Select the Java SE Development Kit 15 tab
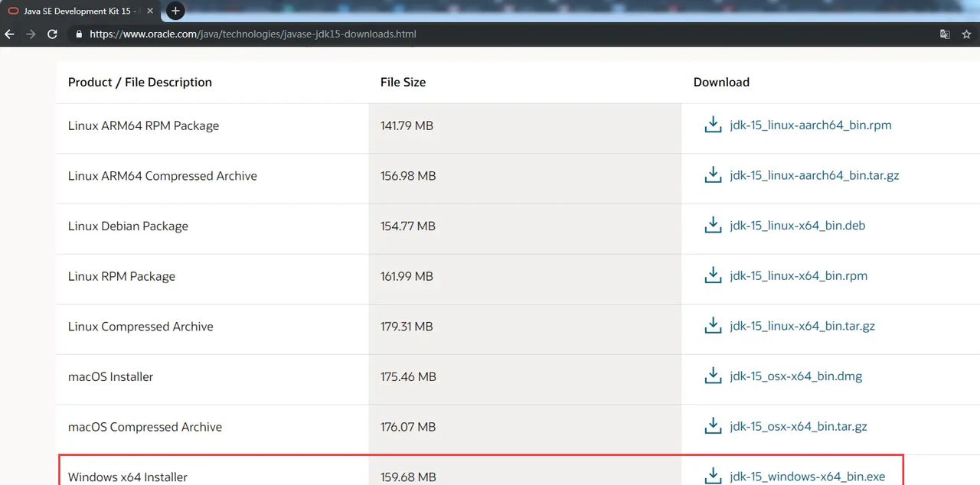 pos(82,11)
